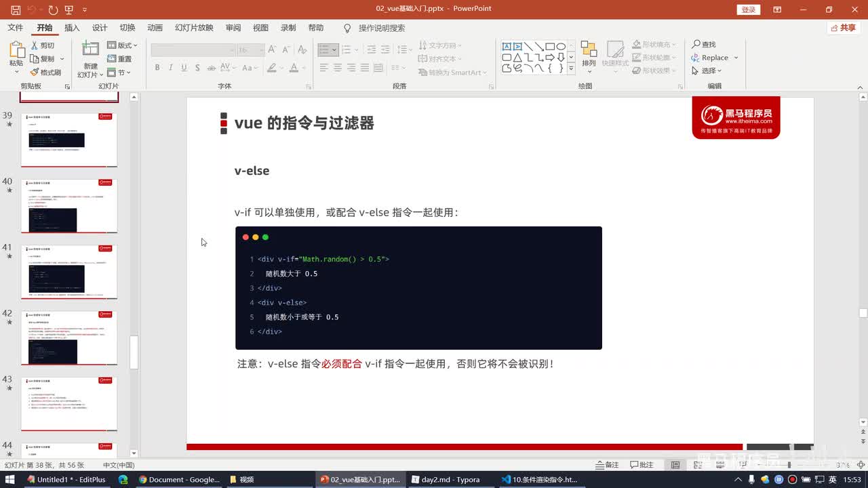Screen dimensions: 868x488
Task: Click the Redo arrow in quick access
Action: 53,9
